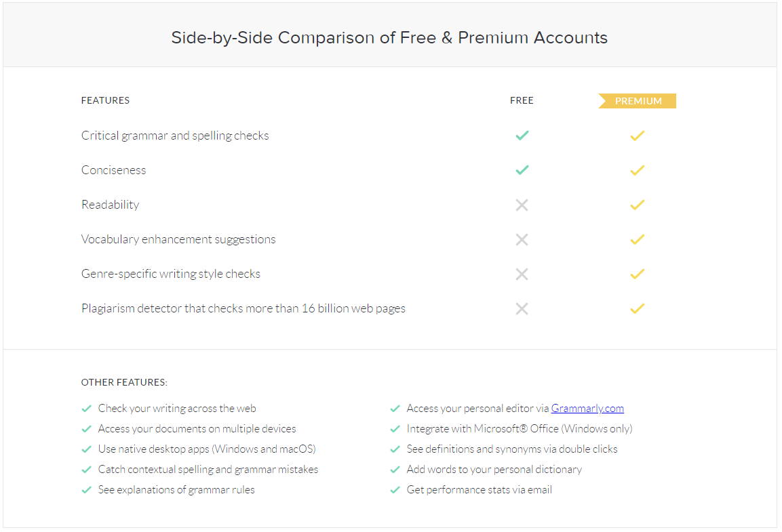Image resolution: width=782 pixels, height=532 pixels.
Task: Click the yellow PREMIUM banner label
Action: (638, 101)
